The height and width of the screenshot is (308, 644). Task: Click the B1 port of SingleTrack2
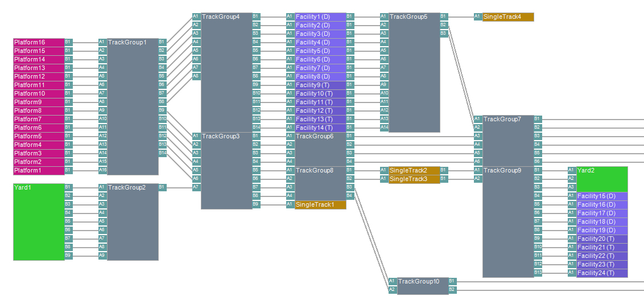tap(444, 170)
